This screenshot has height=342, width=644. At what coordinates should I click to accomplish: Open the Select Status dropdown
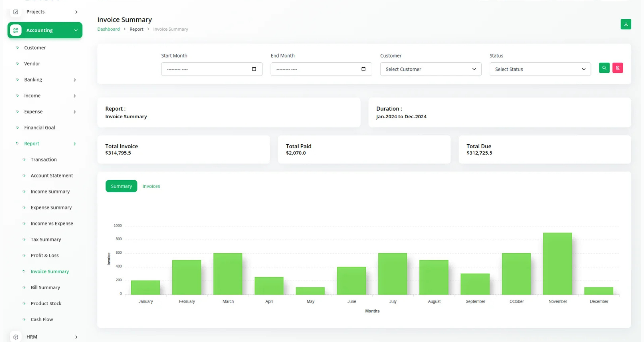pyautogui.click(x=540, y=69)
